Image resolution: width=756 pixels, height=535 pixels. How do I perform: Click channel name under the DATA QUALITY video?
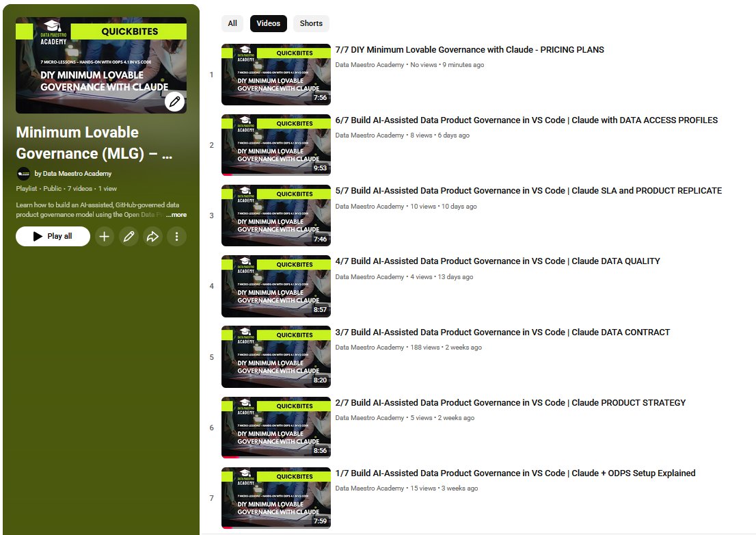coord(370,276)
